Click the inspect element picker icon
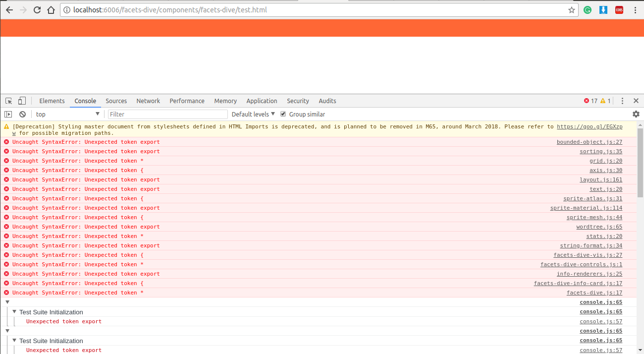This screenshot has height=354, width=644. tap(8, 101)
